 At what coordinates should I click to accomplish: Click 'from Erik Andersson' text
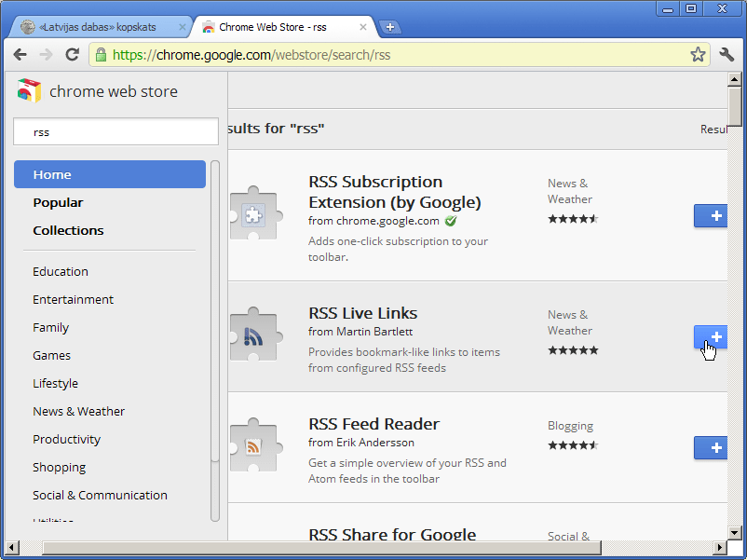pyautogui.click(x=361, y=443)
